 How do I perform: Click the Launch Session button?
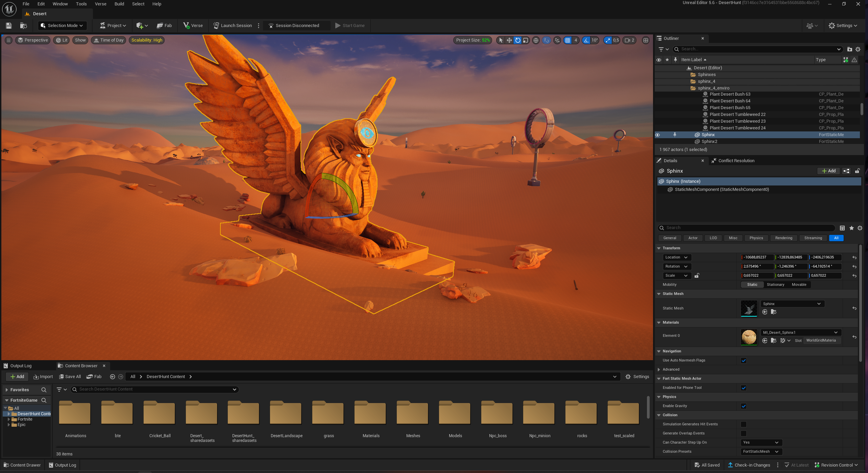coord(233,26)
